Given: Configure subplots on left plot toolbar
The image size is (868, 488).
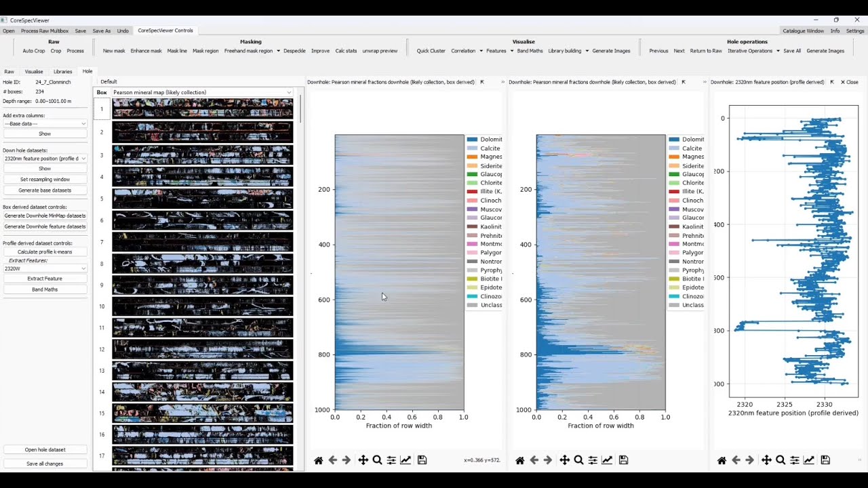Looking at the screenshot, I should [x=391, y=460].
